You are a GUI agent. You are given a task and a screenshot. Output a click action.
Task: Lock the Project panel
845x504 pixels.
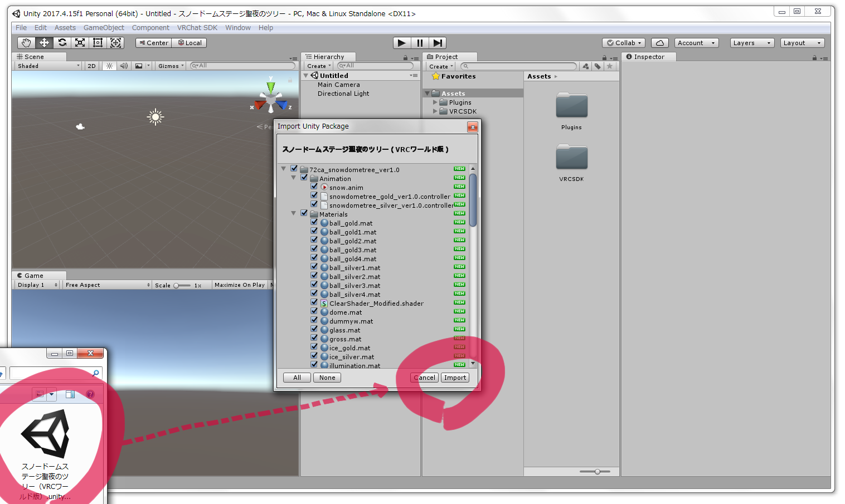coord(604,57)
